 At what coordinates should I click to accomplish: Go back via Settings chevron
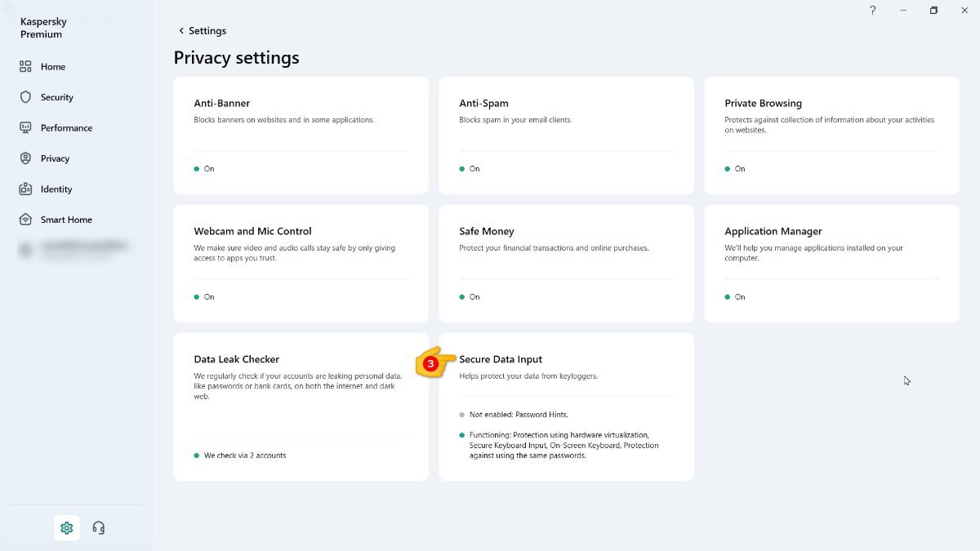click(181, 31)
